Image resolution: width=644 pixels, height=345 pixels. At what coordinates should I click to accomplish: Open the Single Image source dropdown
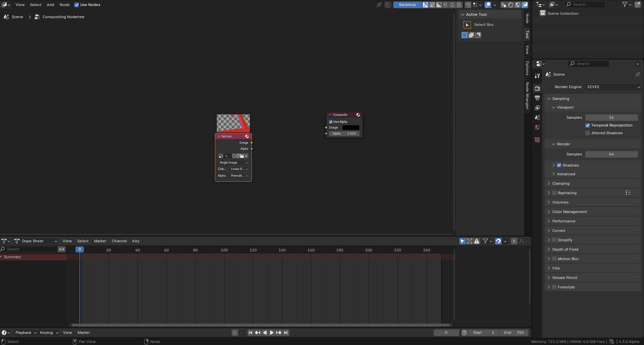(233, 163)
